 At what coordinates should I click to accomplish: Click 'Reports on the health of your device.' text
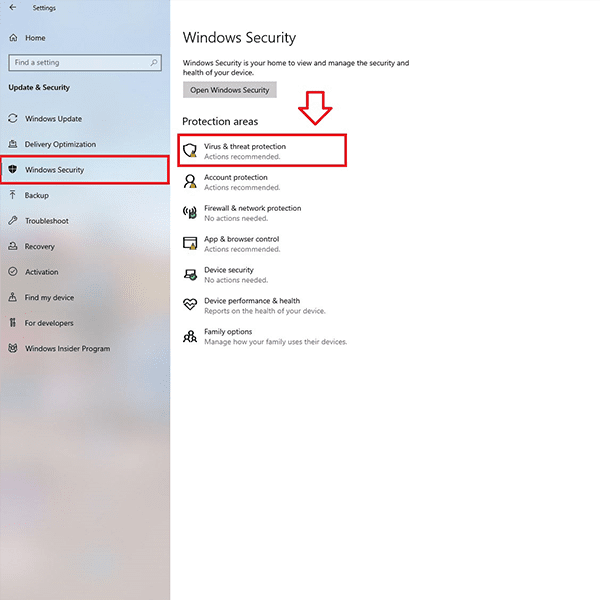(x=265, y=311)
